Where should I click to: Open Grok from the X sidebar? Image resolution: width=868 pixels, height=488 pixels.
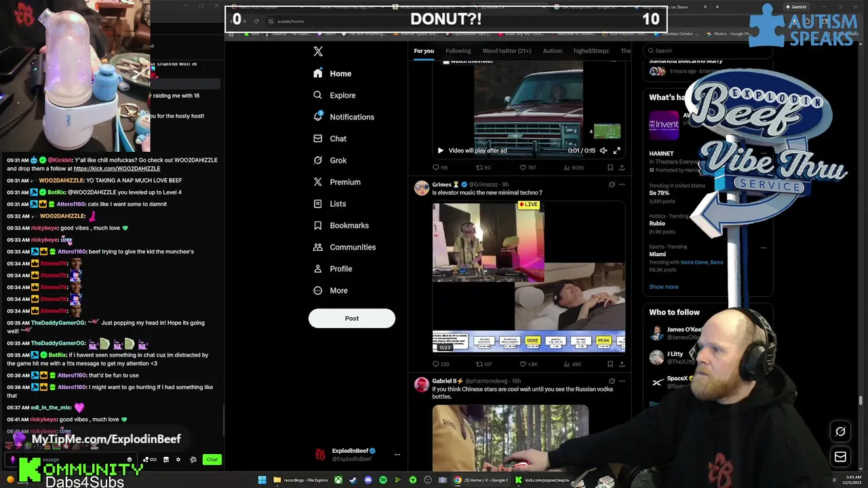pos(330,160)
